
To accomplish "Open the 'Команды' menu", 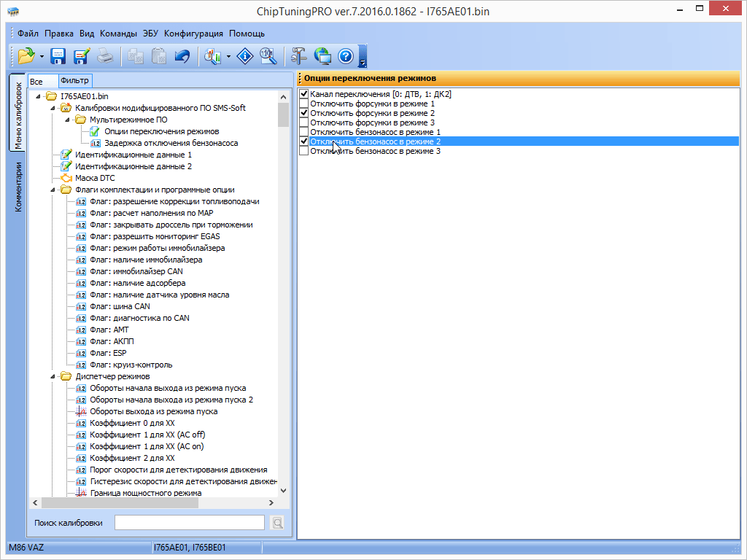I will [x=118, y=34].
